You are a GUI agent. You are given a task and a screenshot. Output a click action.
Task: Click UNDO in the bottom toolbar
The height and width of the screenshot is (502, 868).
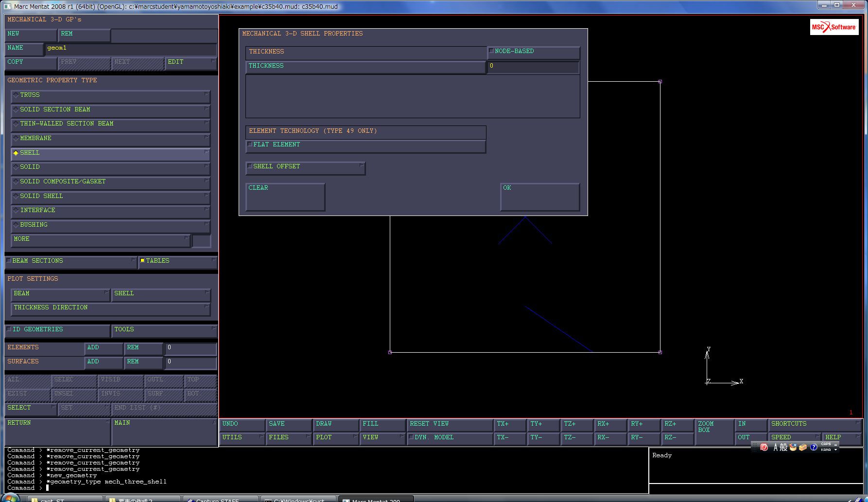[x=242, y=425]
